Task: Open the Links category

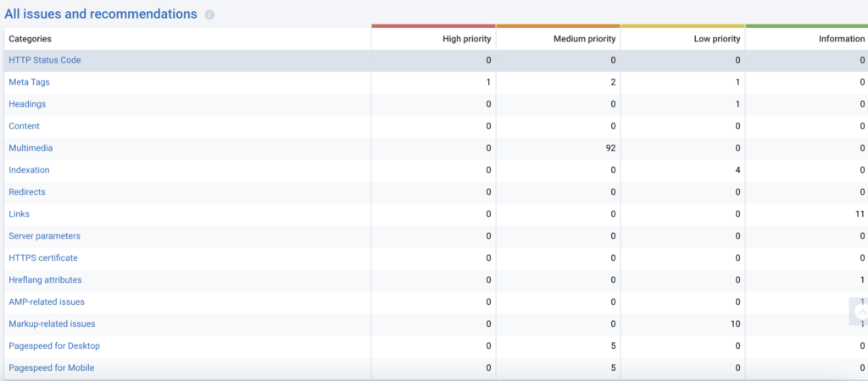Action: pyautogui.click(x=19, y=213)
